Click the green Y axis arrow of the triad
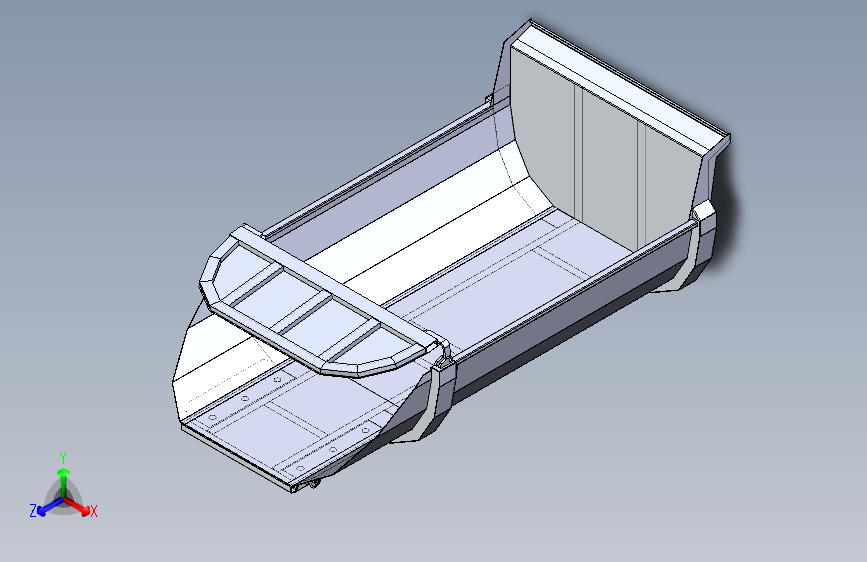The image size is (867, 562). (x=64, y=482)
